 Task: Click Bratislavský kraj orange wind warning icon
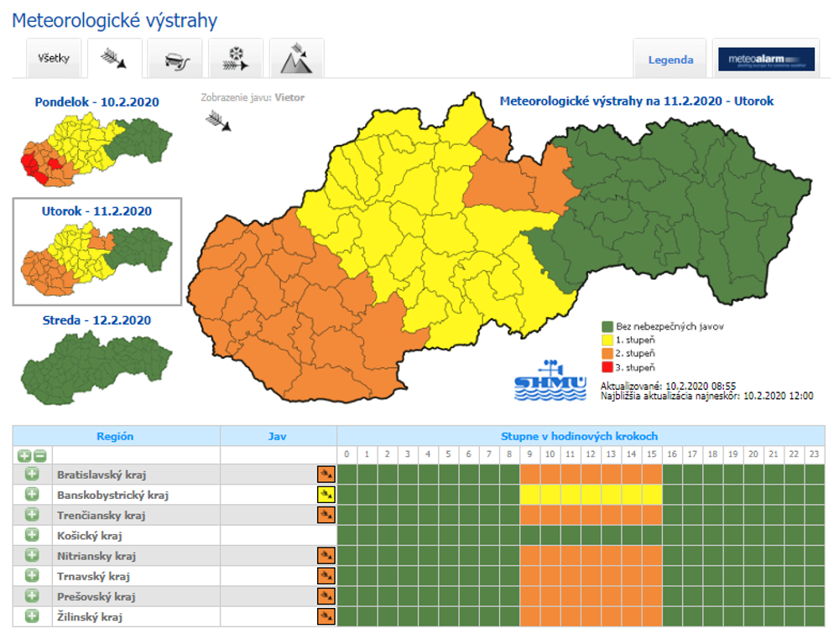pyautogui.click(x=326, y=475)
